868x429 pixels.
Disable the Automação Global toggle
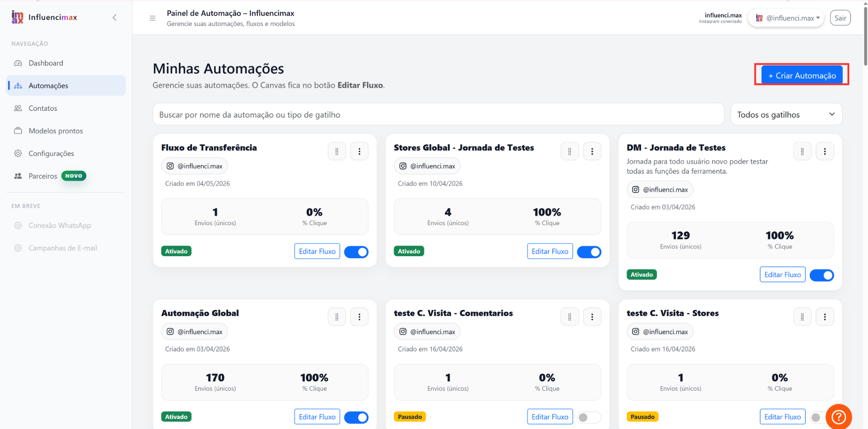(356, 417)
